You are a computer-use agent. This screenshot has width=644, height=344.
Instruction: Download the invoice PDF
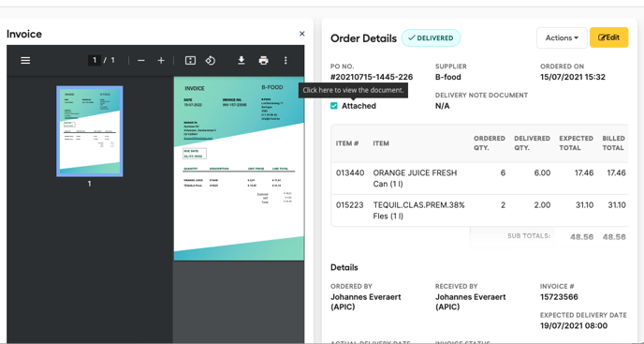[x=241, y=61]
